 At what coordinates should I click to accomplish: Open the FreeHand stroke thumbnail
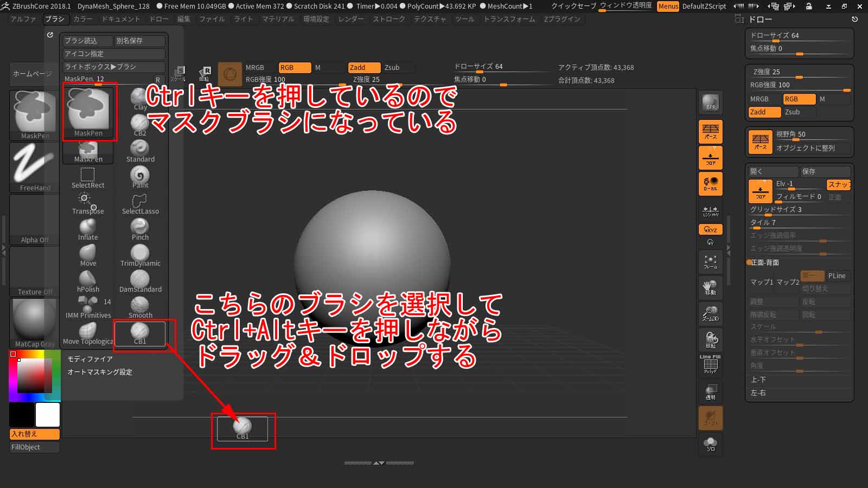(x=35, y=168)
